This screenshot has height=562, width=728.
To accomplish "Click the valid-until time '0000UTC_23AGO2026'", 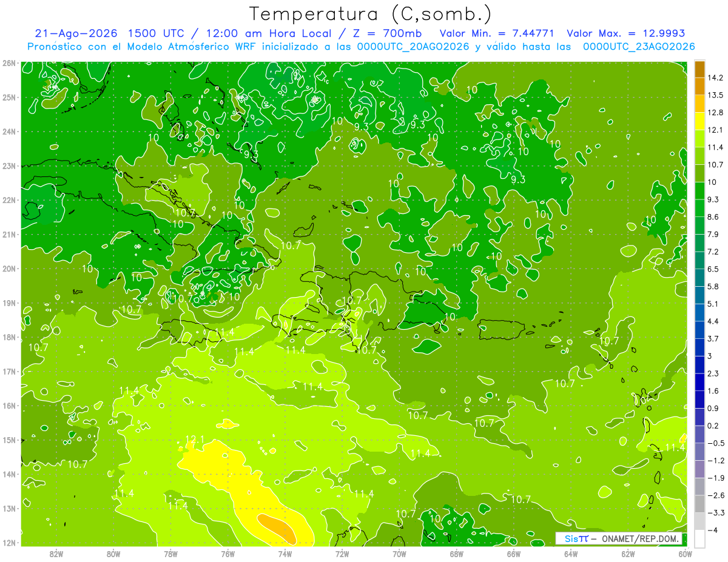I will [639, 47].
